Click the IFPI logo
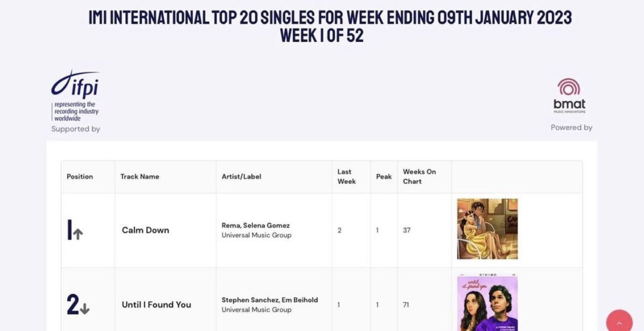The height and width of the screenshot is (331, 644). [75, 95]
